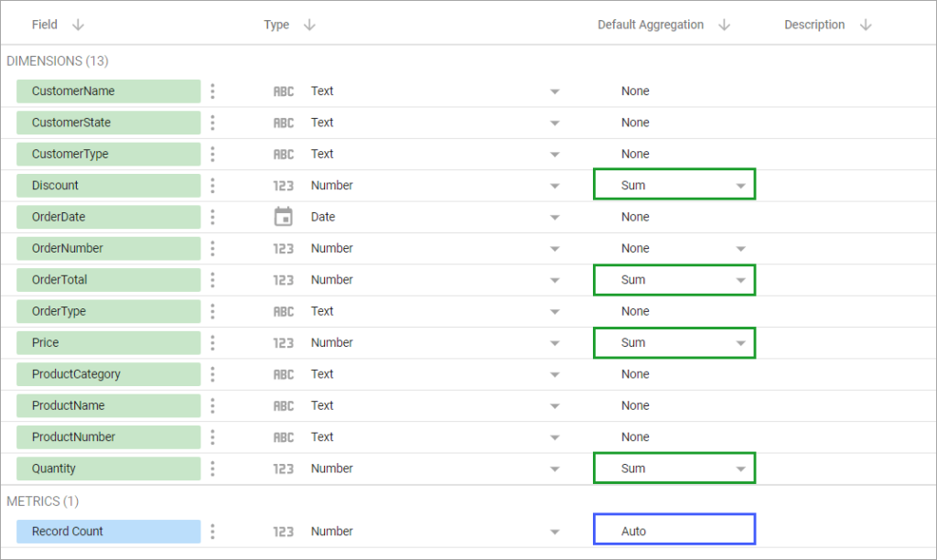Open the None aggregation dropdown for OrderNumber
Viewport: 937px width, 560px height.
tap(740, 248)
